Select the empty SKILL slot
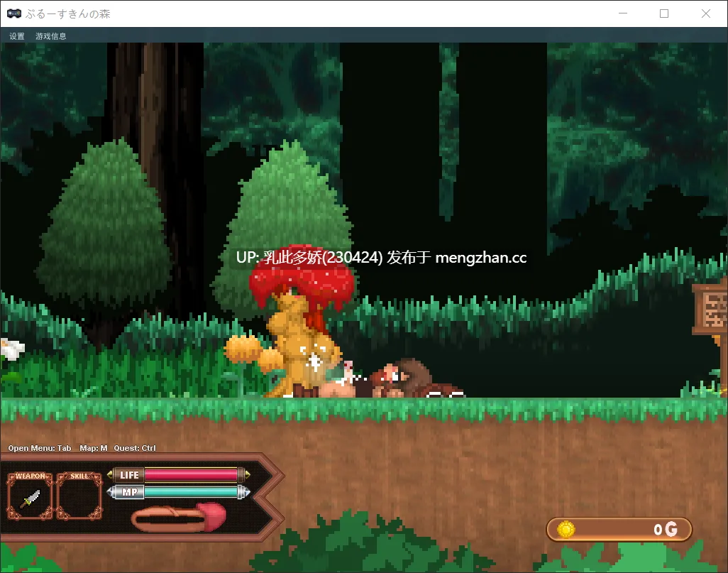 point(79,496)
